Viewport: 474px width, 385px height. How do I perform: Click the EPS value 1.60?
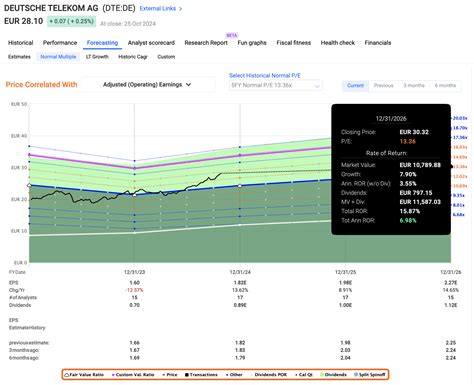click(134, 283)
